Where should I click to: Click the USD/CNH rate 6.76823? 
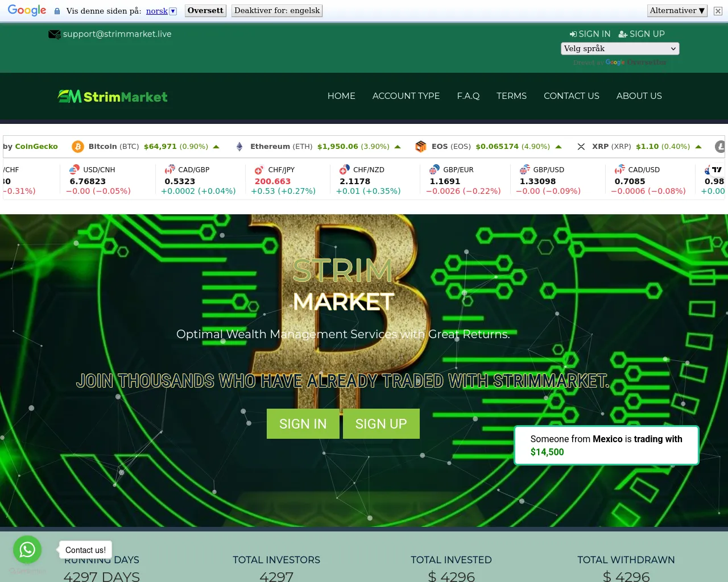pyautogui.click(x=88, y=181)
